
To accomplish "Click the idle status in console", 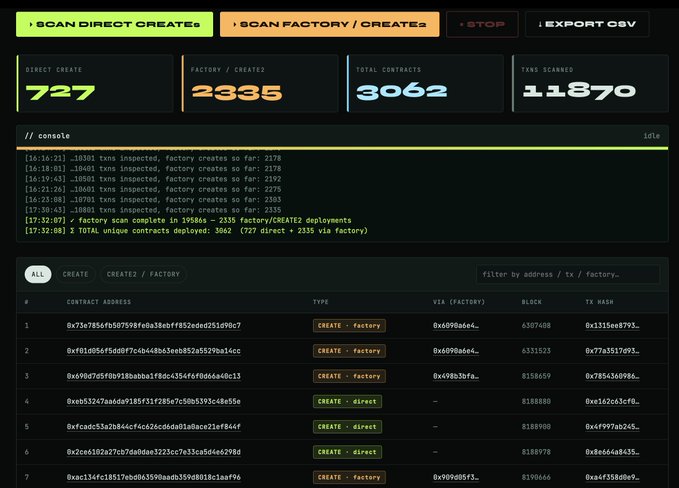I will 651,136.
